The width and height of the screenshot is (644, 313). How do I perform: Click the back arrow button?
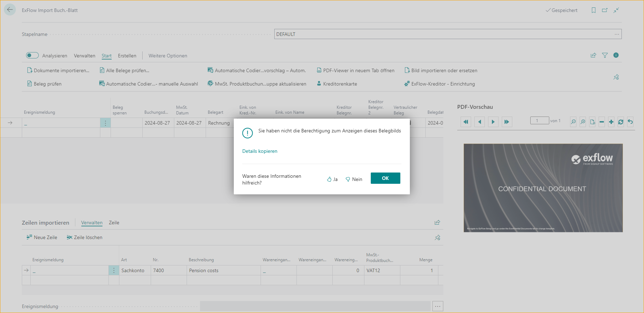coord(10,10)
